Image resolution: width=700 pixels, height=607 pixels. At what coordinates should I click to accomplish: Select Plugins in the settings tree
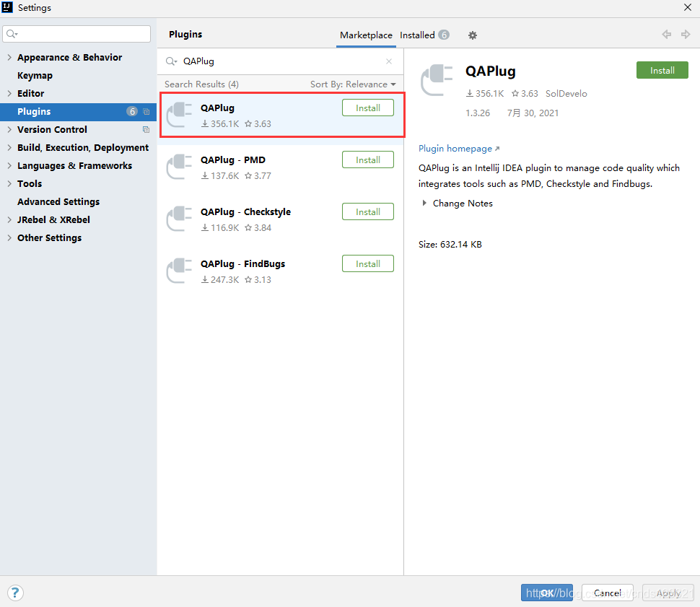pyautogui.click(x=78, y=112)
